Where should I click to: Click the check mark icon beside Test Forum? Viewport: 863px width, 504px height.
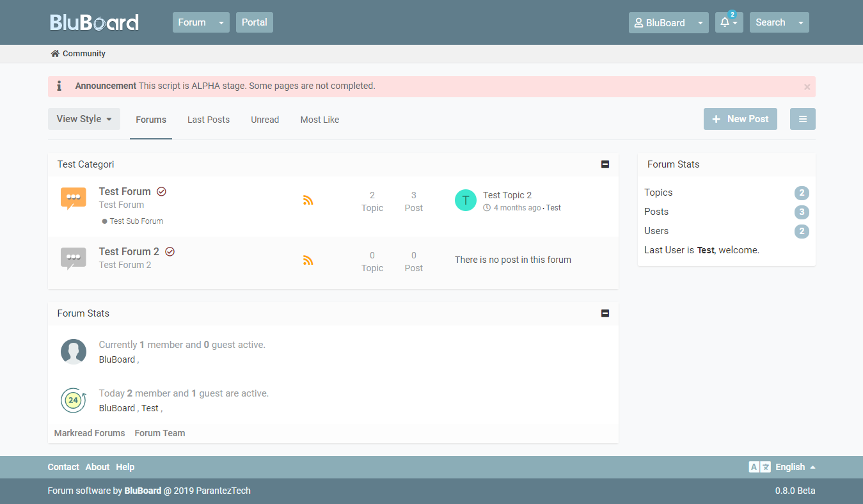(x=162, y=191)
